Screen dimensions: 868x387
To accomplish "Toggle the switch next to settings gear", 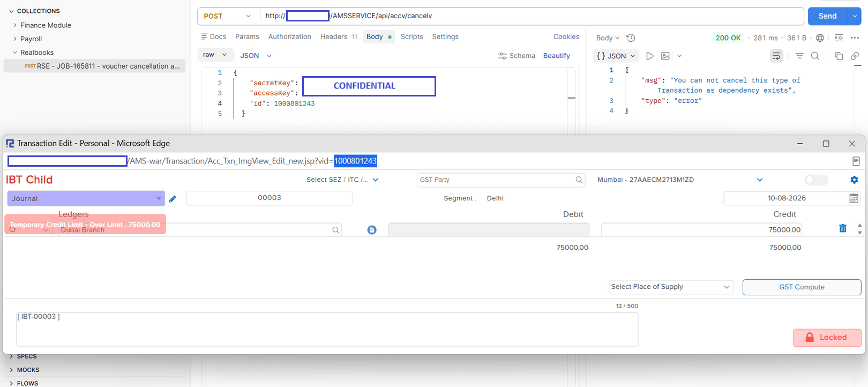I will point(816,180).
